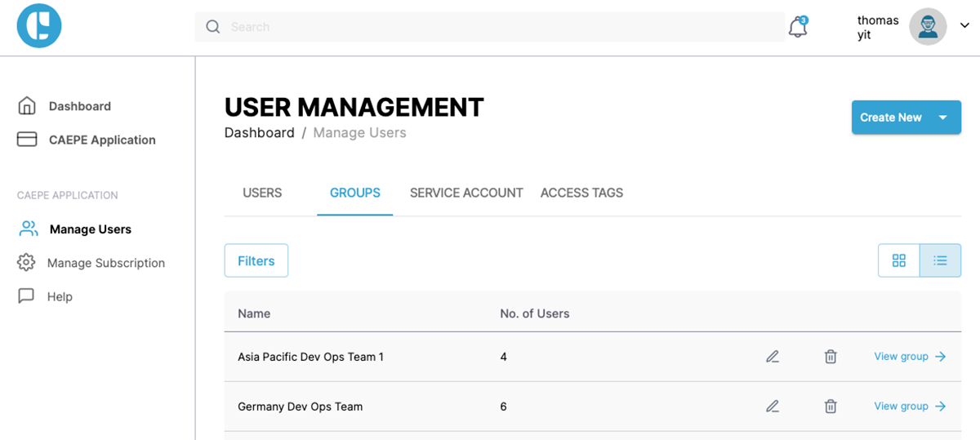Image resolution: width=980 pixels, height=440 pixels.
Task: Click the Dashboard home icon in sidebar
Action: point(27,106)
